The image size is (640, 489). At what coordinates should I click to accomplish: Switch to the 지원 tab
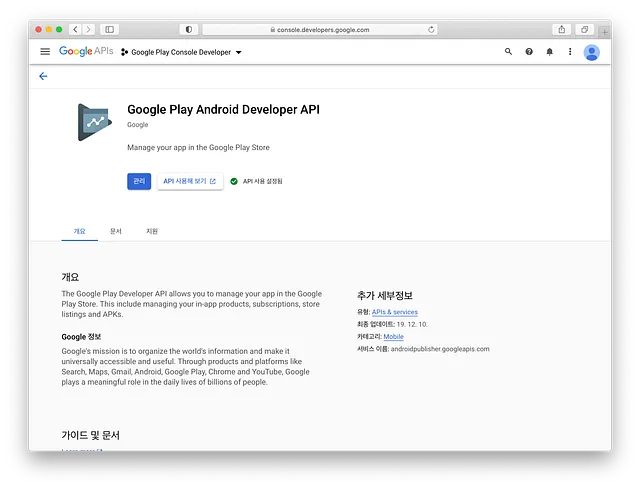point(152,231)
